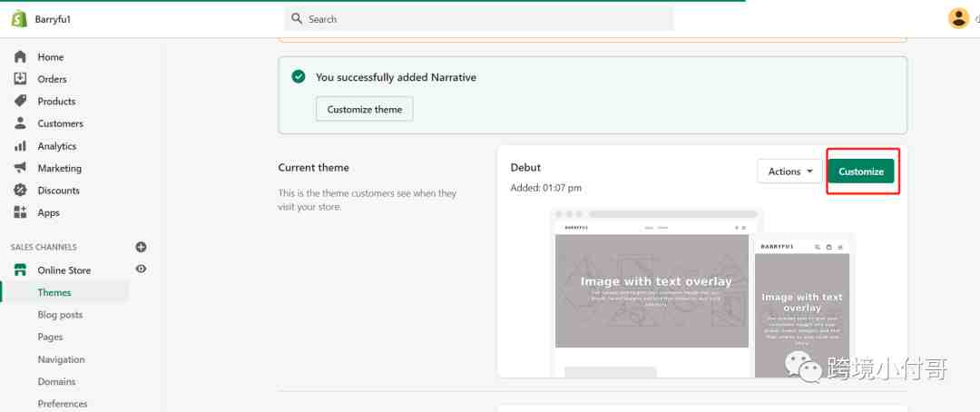View online store via eye icon
This screenshot has width=980, height=412.
[141, 270]
